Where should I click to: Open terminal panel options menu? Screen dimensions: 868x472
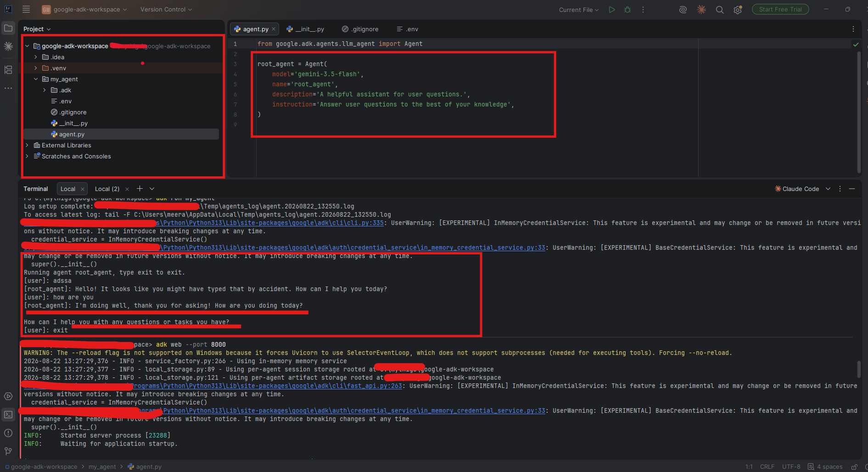point(840,189)
